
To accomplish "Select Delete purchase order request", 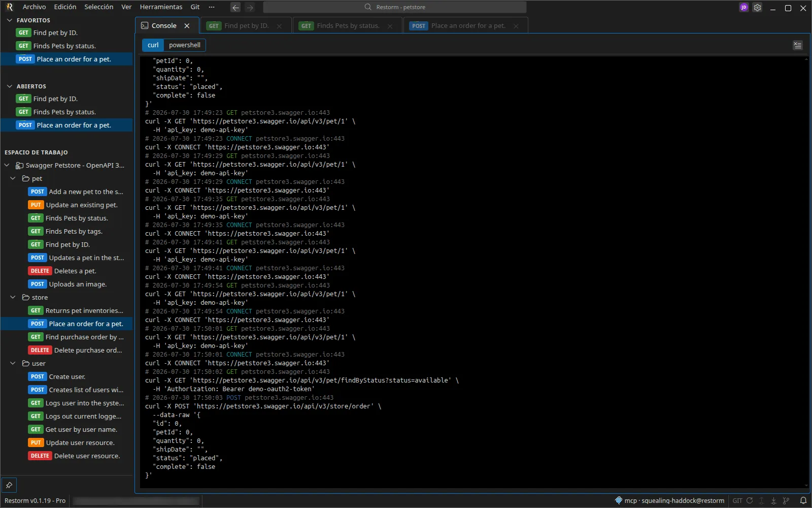I will click(66, 351).
